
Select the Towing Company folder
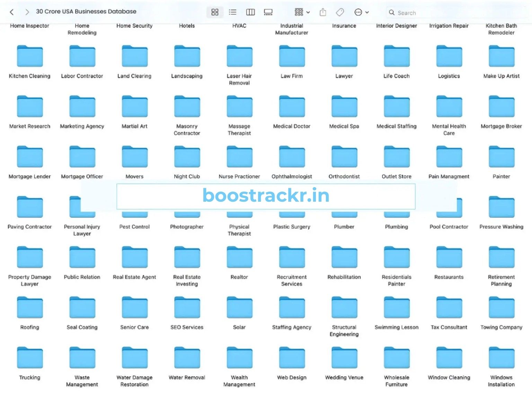[501, 308]
